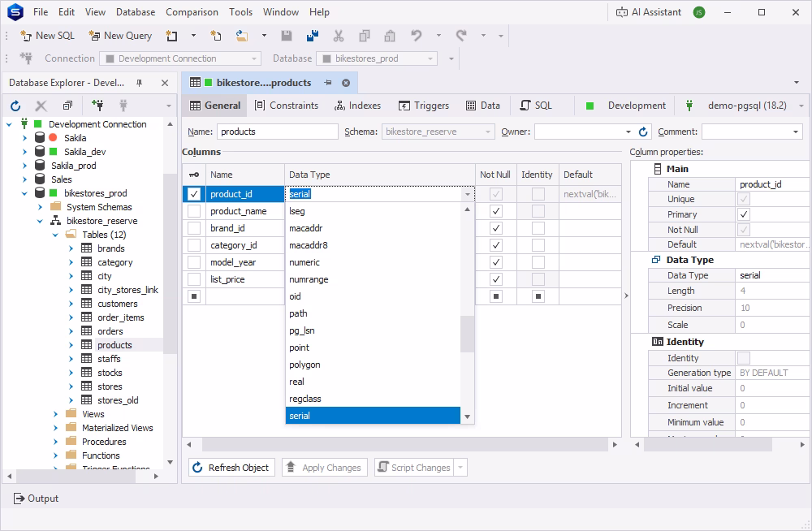Viewport: 812px width, 531px height.
Task: Toggle Primary checkbox in Column properties
Action: pos(744,214)
